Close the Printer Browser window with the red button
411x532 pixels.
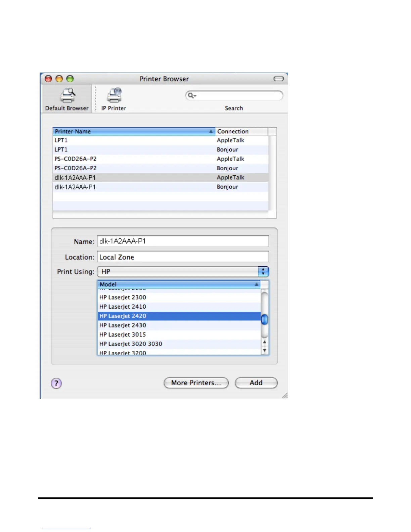[x=48, y=79]
